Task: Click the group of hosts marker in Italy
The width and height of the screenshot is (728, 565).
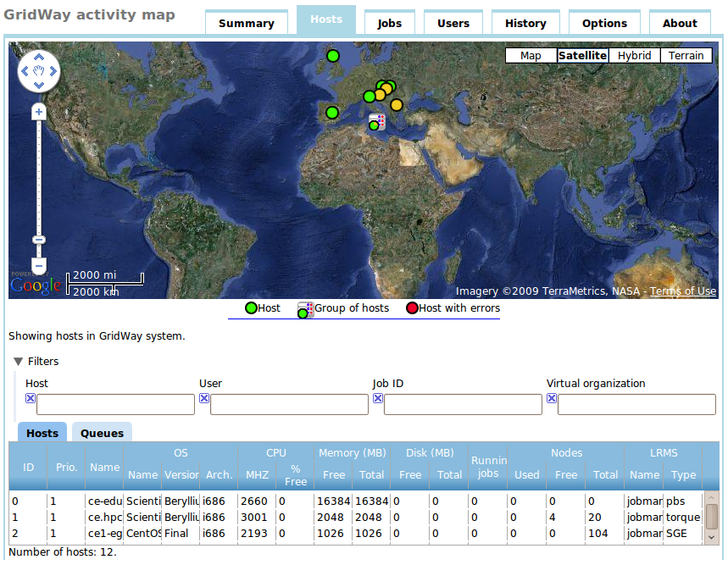Action: (x=376, y=123)
